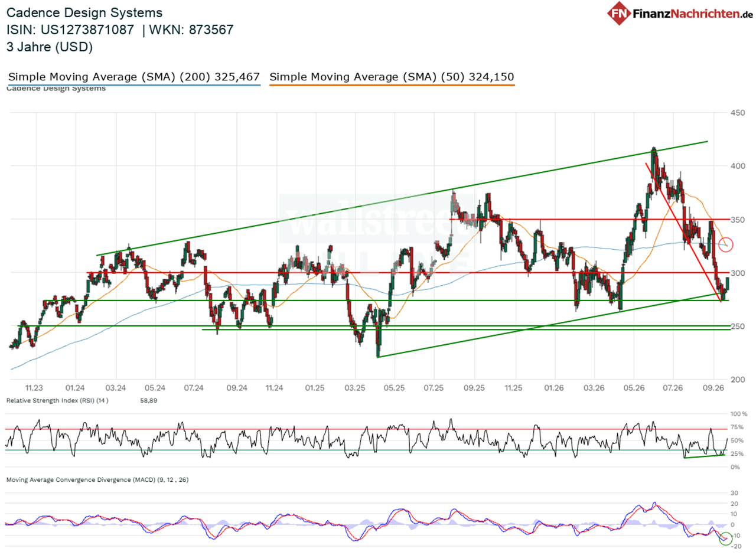Select the 05.25 date axis label
This screenshot has height=555, width=756.
[394, 388]
